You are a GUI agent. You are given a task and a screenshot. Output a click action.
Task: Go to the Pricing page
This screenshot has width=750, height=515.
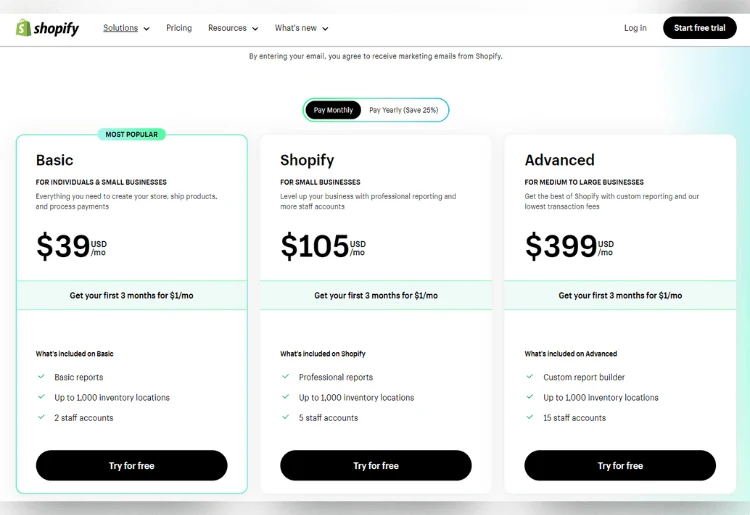(x=179, y=28)
